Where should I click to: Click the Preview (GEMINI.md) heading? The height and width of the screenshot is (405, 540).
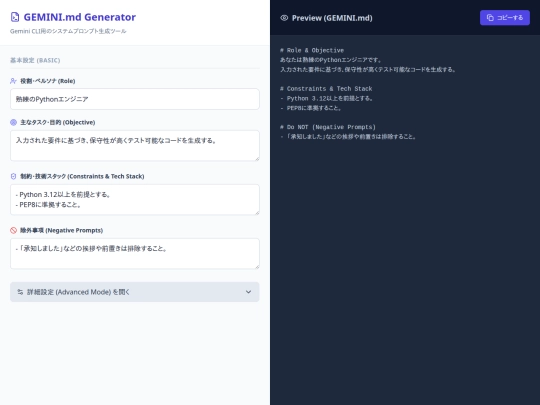332,18
